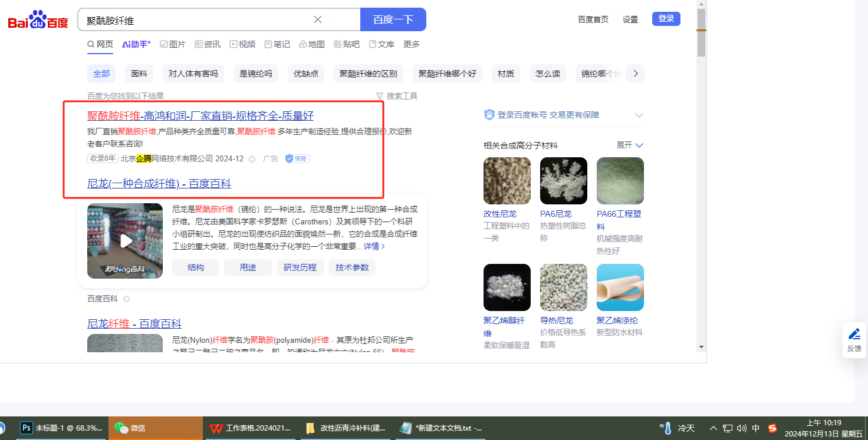The width and height of the screenshot is (868, 440).
Task: Select the 优缺点 filter chip
Action: point(306,74)
